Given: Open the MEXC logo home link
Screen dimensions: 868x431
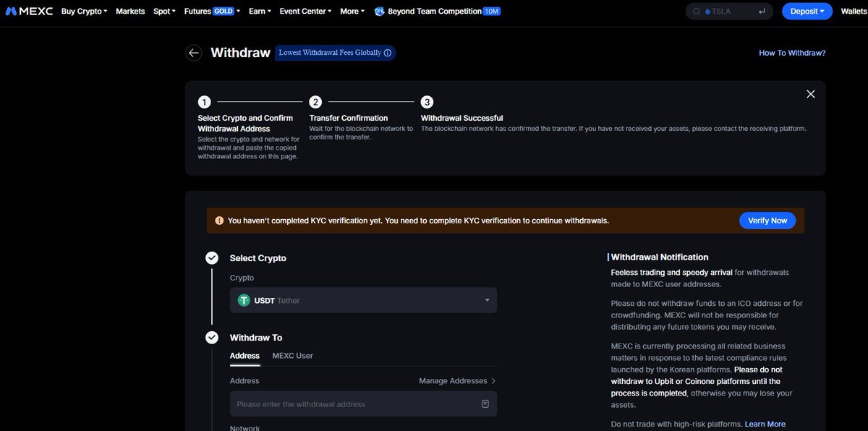Looking at the screenshot, I should click(29, 11).
